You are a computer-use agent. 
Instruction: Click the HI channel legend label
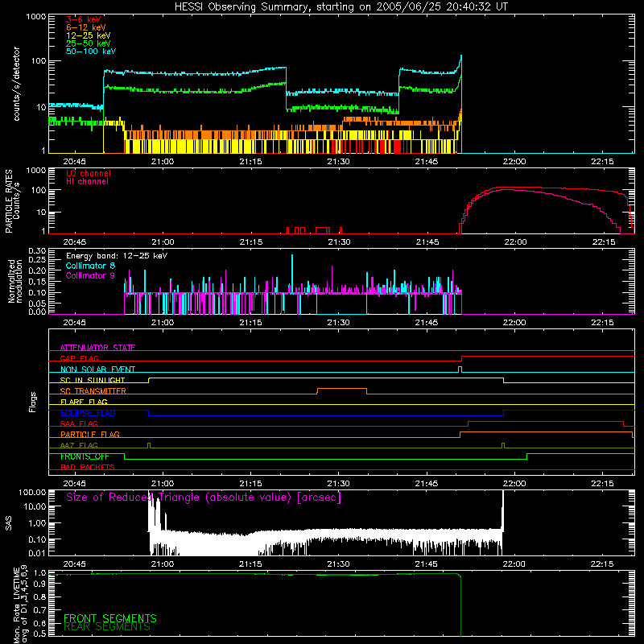click(87, 182)
